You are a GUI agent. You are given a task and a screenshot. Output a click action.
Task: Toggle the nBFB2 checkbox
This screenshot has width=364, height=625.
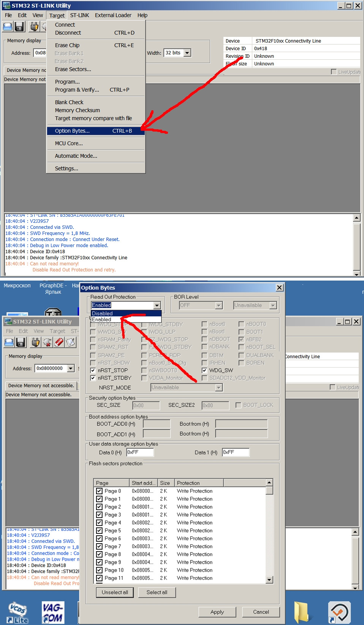(241, 339)
